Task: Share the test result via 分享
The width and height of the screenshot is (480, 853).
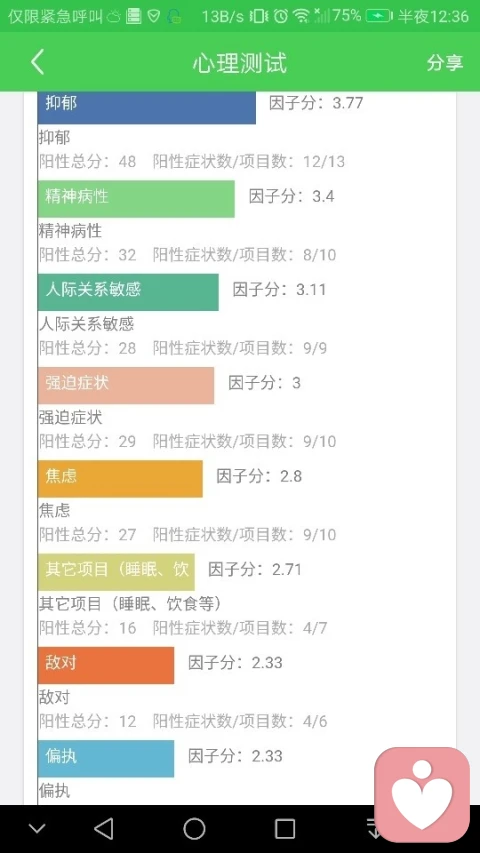Action: 445,62
